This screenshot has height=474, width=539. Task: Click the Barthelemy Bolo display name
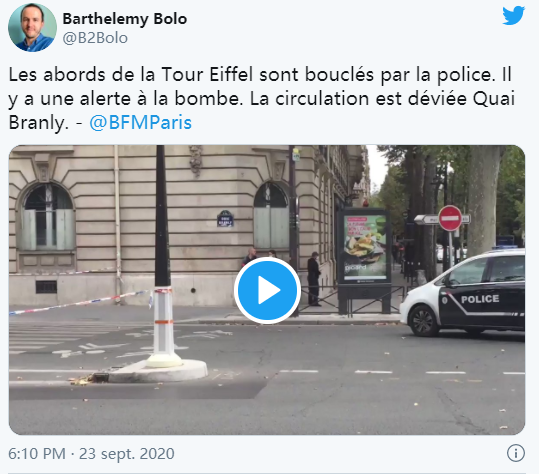click(125, 19)
